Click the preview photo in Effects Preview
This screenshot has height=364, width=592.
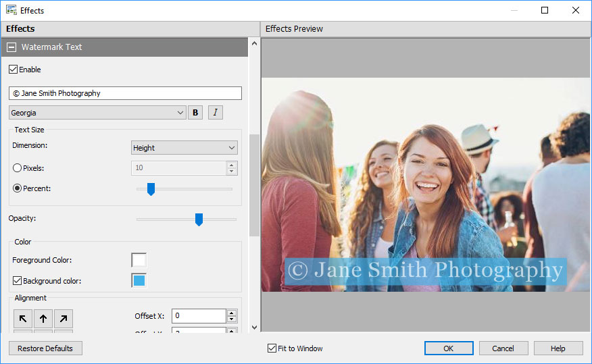[426, 184]
